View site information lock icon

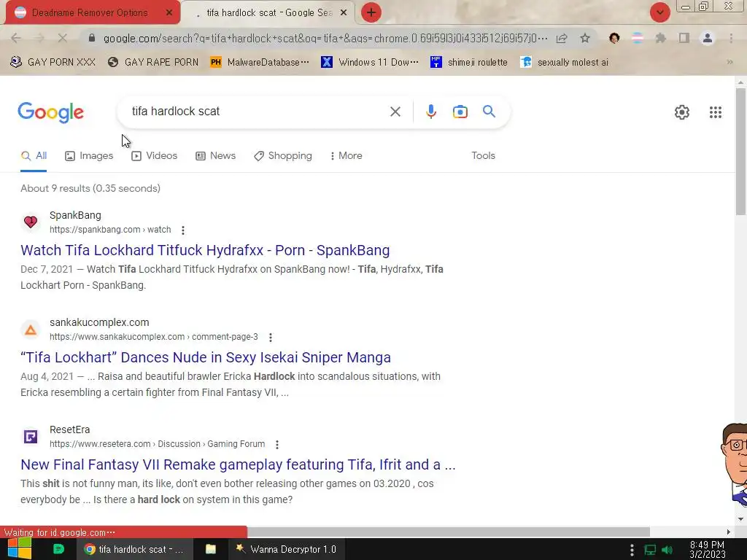(92, 38)
